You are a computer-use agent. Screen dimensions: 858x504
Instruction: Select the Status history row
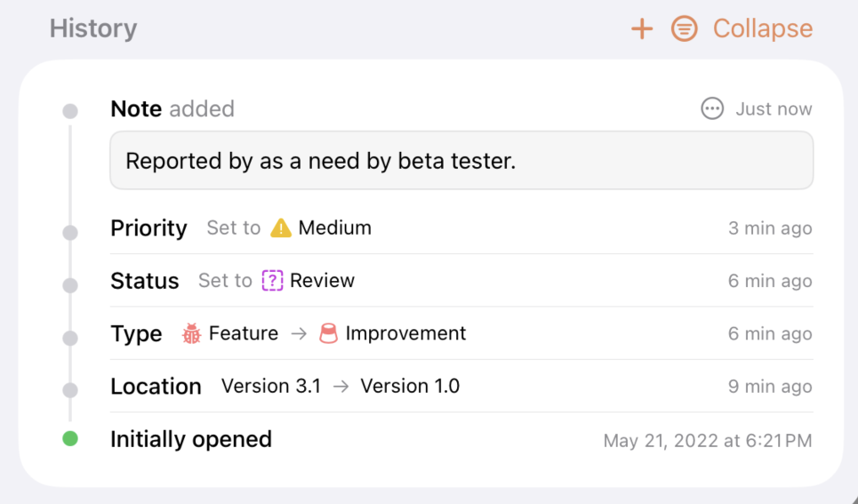(461, 281)
